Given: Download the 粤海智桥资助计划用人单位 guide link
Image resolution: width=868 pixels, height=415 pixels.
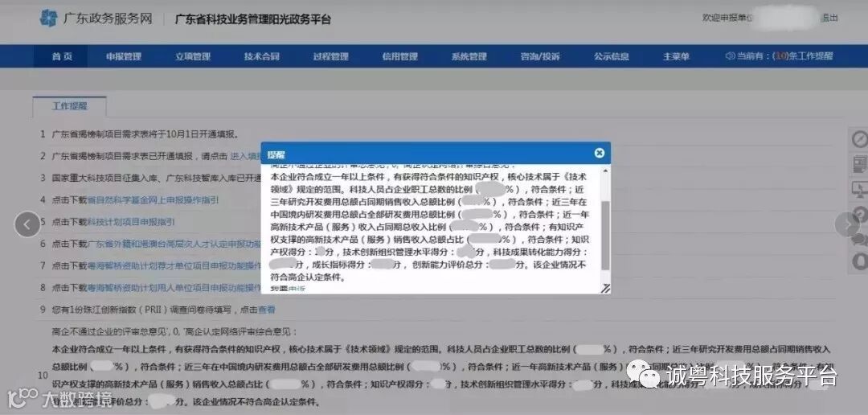Looking at the screenshot, I should (174, 288).
